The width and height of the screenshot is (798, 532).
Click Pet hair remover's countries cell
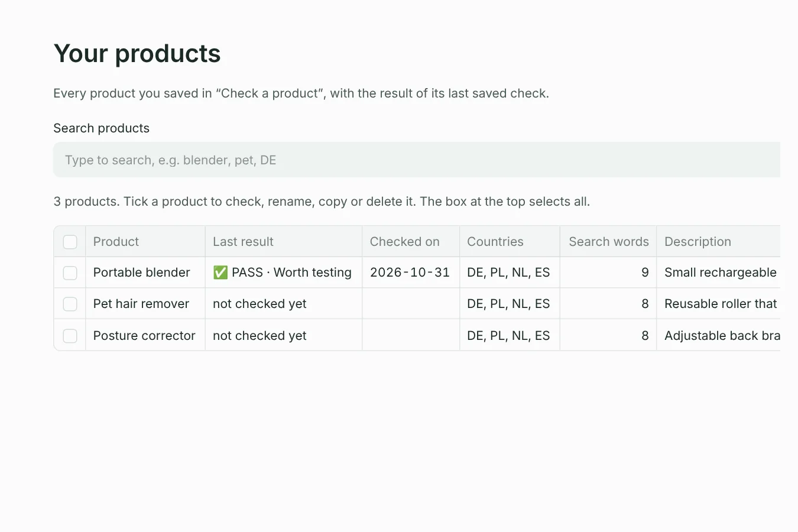pyautogui.click(x=508, y=304)
